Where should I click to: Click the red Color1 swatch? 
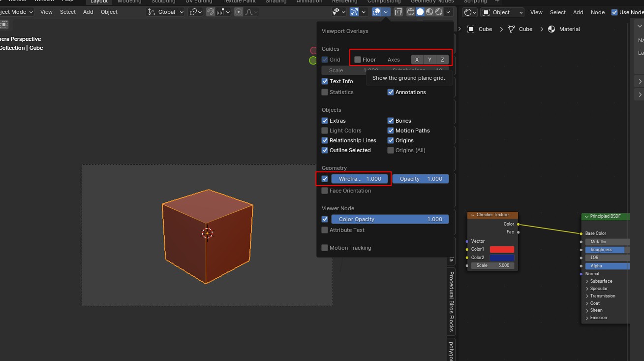[502, 250]
